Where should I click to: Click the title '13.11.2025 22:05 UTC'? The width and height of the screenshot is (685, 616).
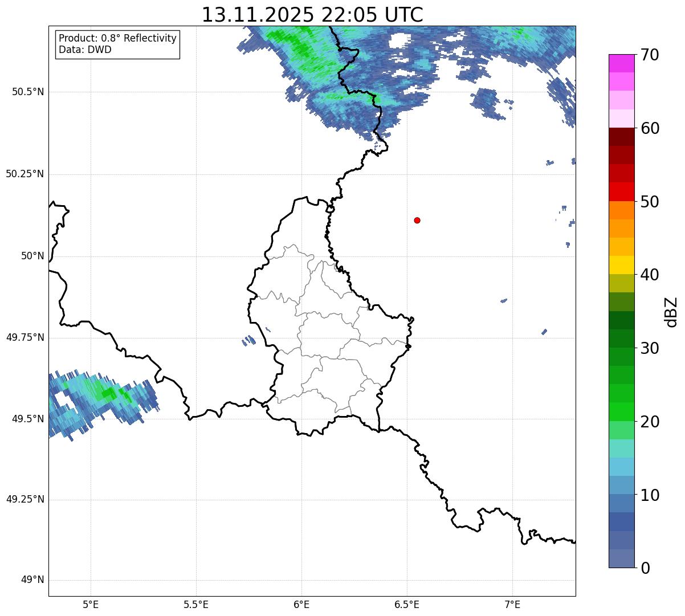pos(312,15)
